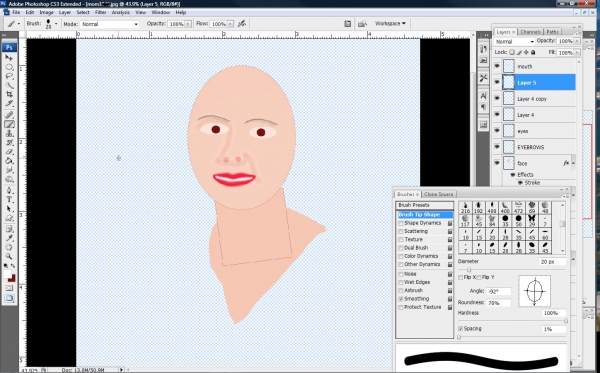Open Tool Presets icon in dock
The image size is (600, 373).
click(483, 78)
